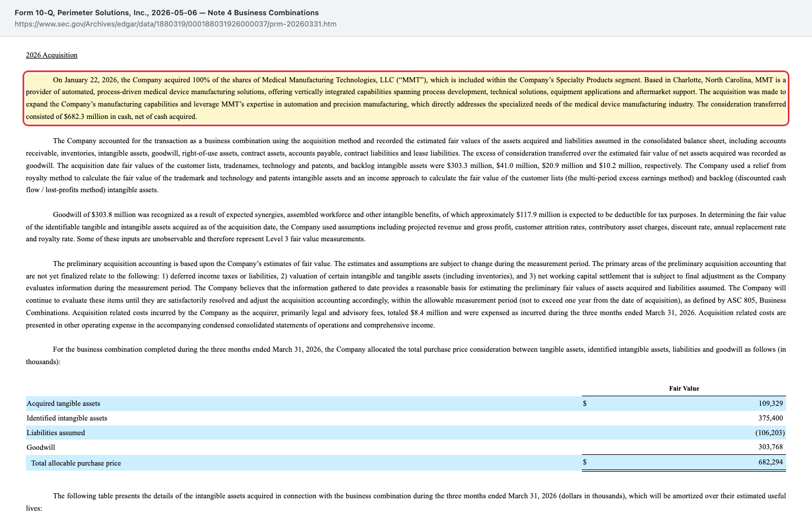Screen dimensions: 812x527
Task: Click paragraph beginning 'The preliminary acquisition accounting'
Action: click(405, 294)
